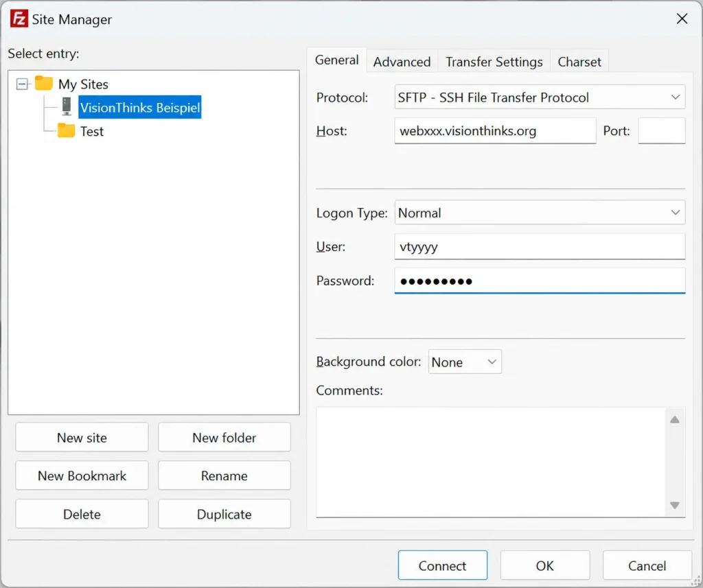Screen dimensions: 703x588
Task: Click the Rename button
Action: (x=224, y=475)
